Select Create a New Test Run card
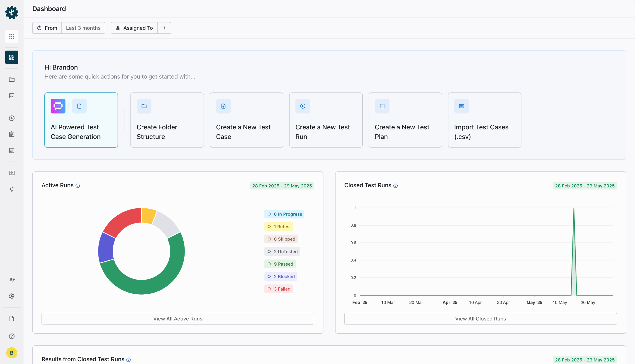Image resolution: width=635 pixels, height=364 pixels. click(x=326, y=120)
